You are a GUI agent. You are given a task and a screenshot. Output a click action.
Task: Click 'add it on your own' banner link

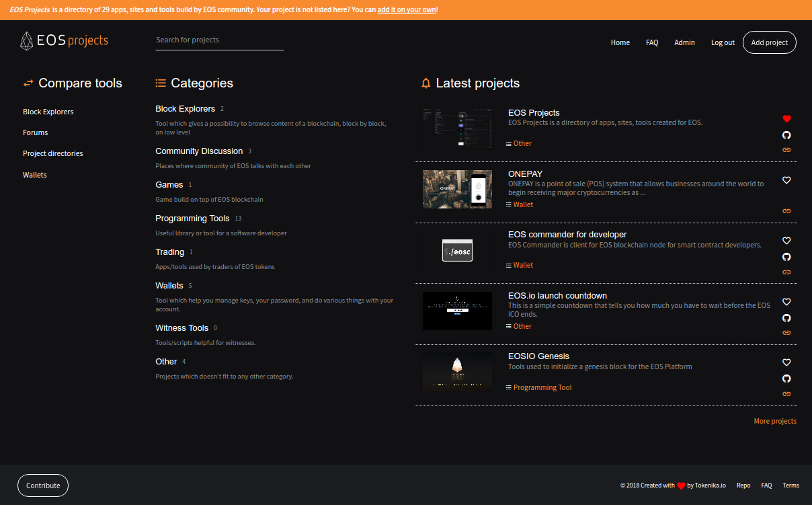click(x=407, y=10)
